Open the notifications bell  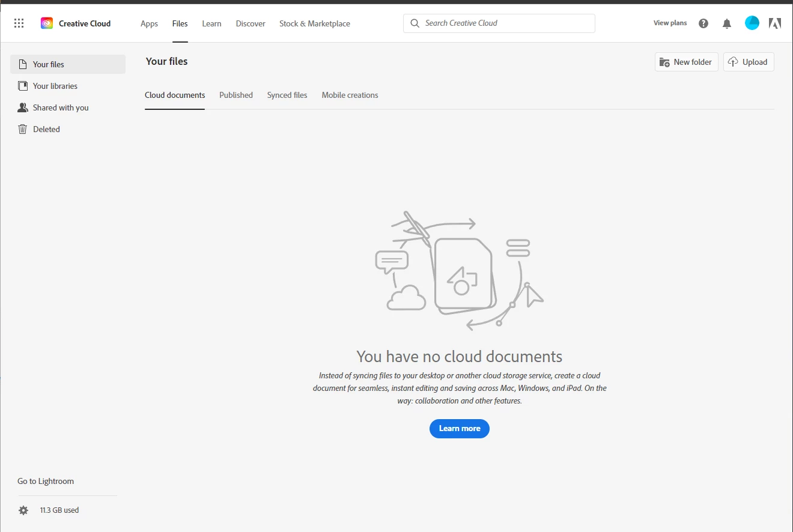tap(727, 23)
